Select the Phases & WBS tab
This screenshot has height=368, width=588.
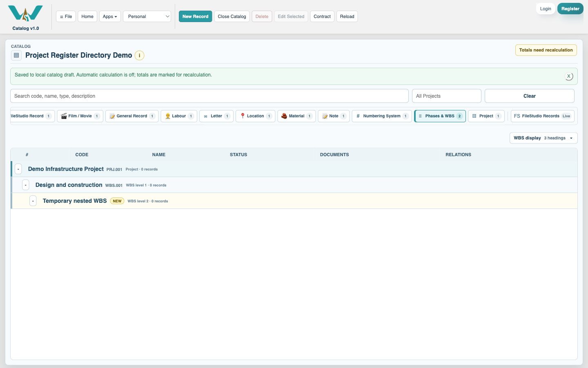coord(440,116)
